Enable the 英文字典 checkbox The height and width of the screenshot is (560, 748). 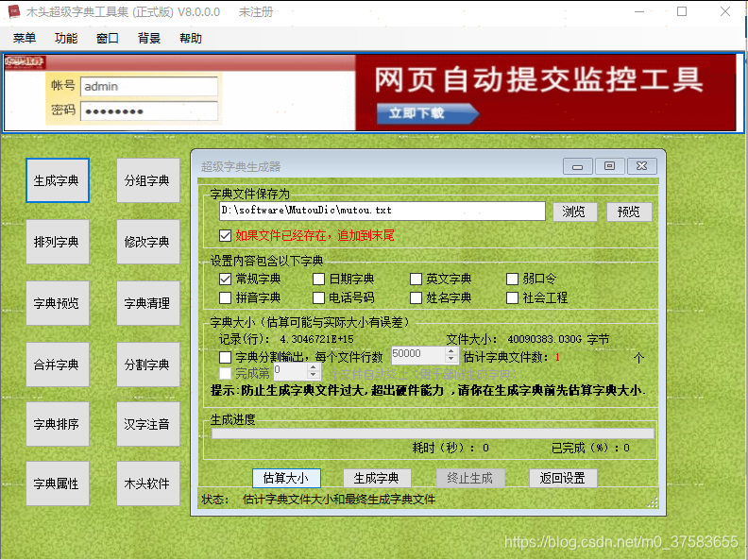pos(416,279)
